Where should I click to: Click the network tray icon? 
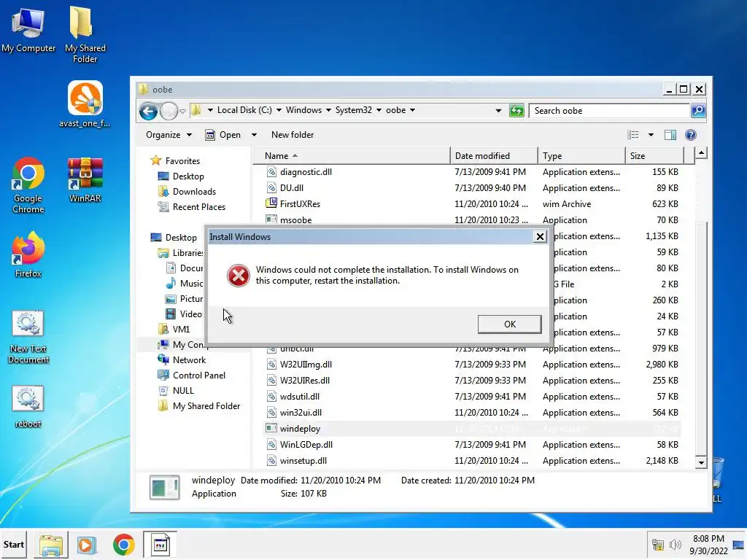(x=658, y=544)
